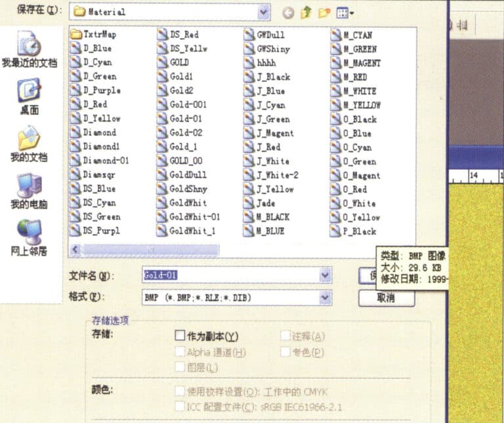This screenshot has width=504, height=423.
Task: Select file name M_MAGENT
Action: pos(362,63)
